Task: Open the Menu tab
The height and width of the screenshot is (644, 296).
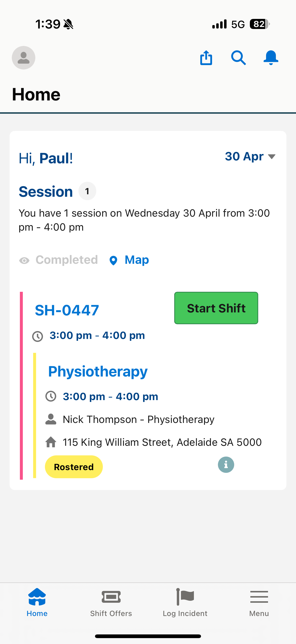Action: click(x=259, y=603)
